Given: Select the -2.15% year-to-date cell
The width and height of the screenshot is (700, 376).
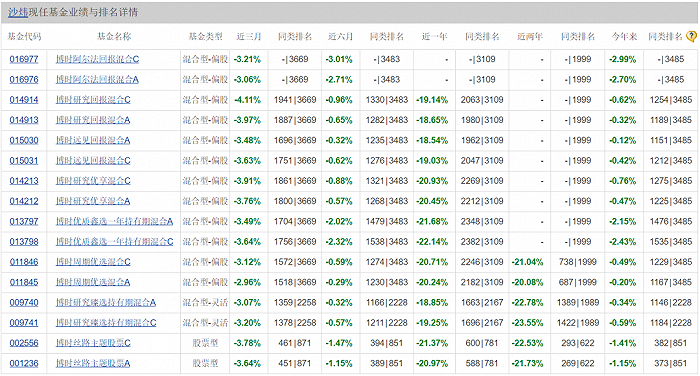Looking at the screenshot, I should click(x=622, y=221).
